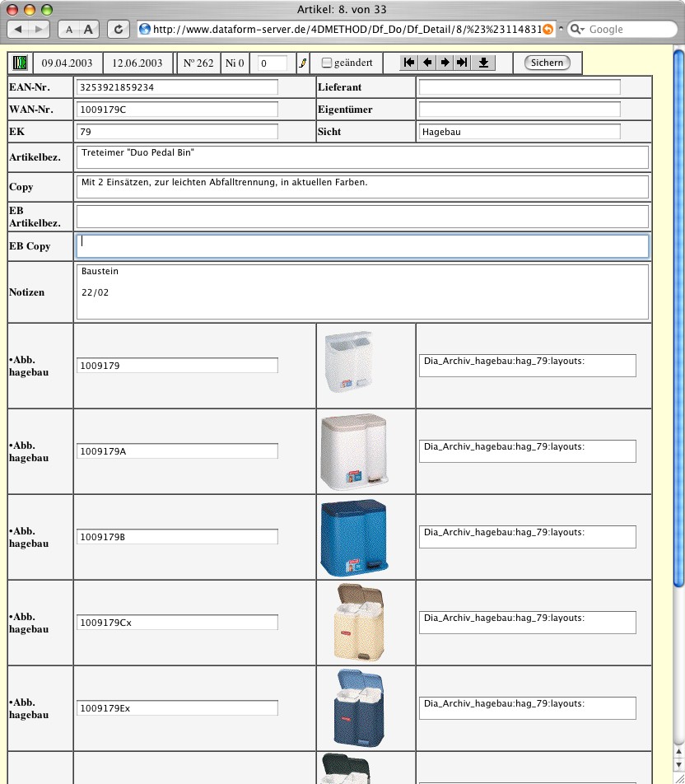Jump to the last record arrow
Image resolution: width=685 pixels, height=784 pixels.
463,63
